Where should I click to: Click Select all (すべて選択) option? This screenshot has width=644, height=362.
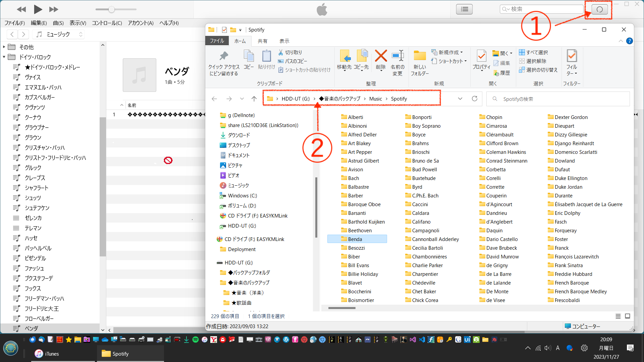[533, 52]
